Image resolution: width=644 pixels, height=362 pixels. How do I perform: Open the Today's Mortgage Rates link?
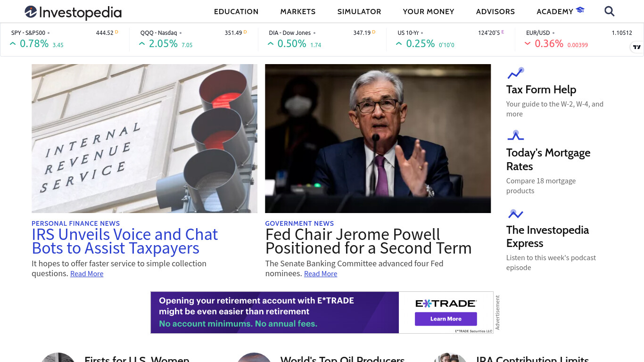(548, 159)
